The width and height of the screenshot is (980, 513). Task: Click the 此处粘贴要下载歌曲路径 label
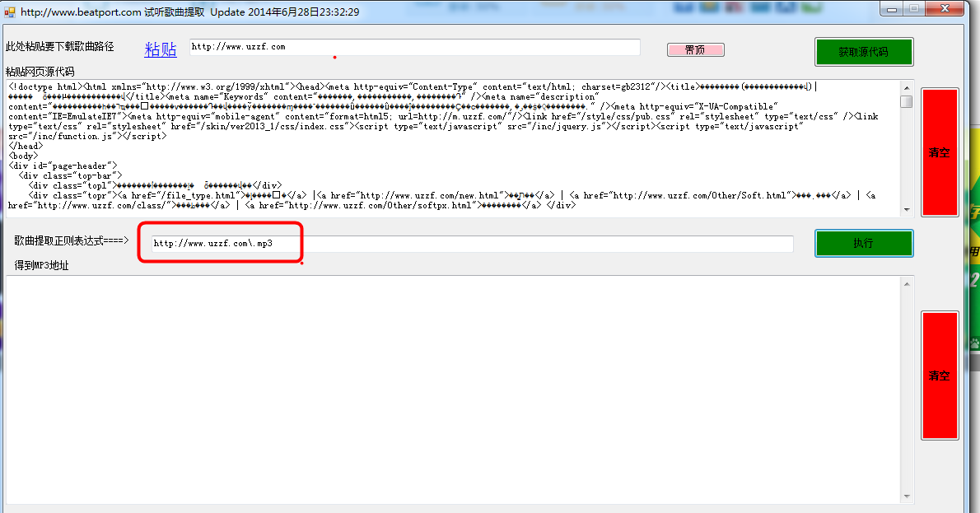coord(60,47)
